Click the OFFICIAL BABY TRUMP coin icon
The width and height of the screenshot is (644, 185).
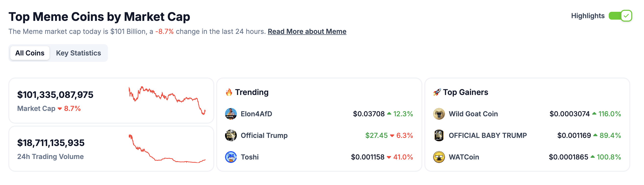pos(439,135)
